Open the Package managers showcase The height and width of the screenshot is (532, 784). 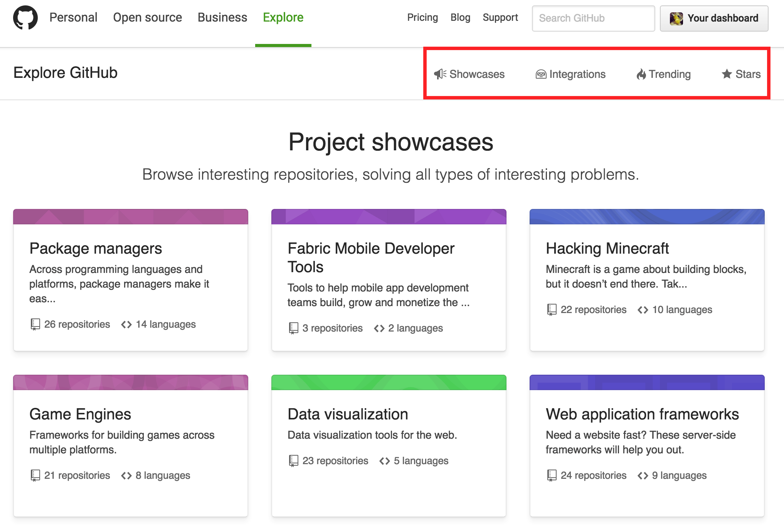click(x=96, y=249)
